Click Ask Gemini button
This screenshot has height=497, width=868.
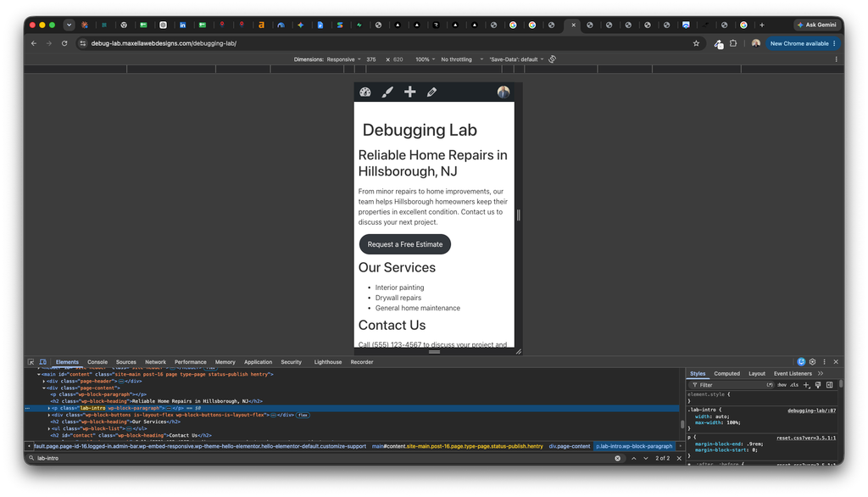coord(816,25)
